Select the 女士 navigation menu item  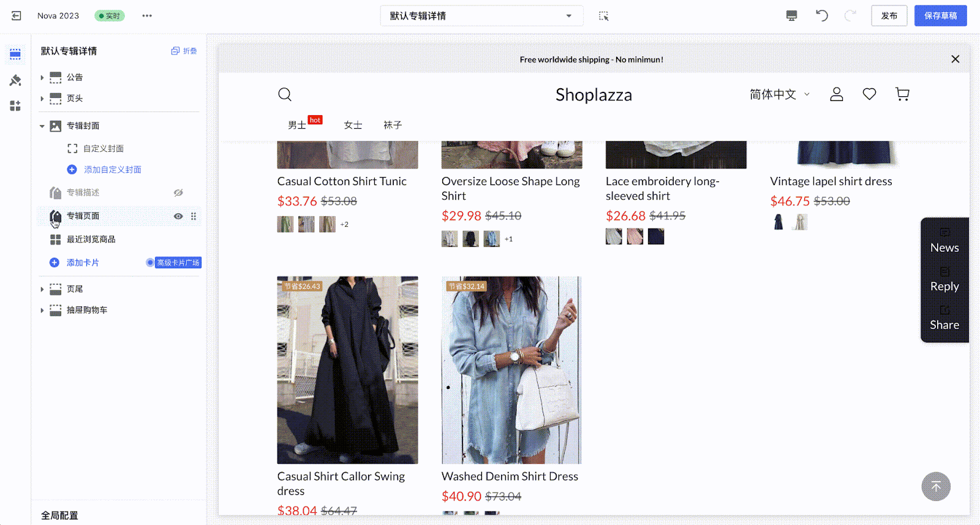coord(353,125)
